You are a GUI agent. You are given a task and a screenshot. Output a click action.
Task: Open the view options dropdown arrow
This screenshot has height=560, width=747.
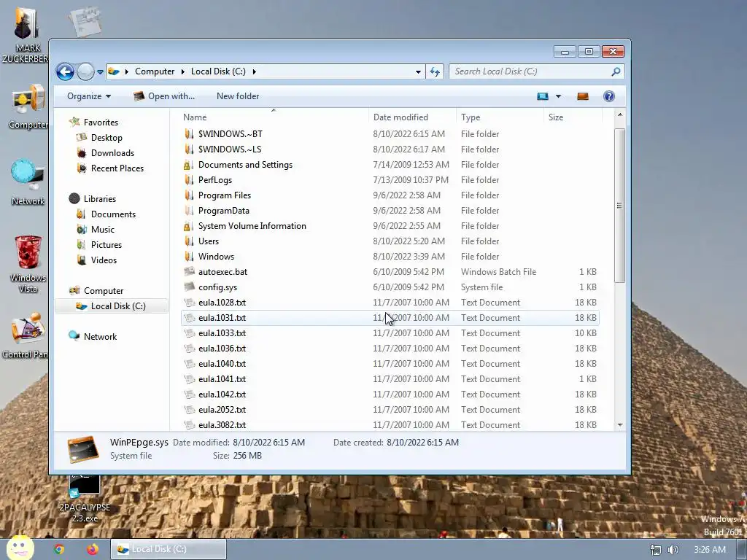(558, 96)
